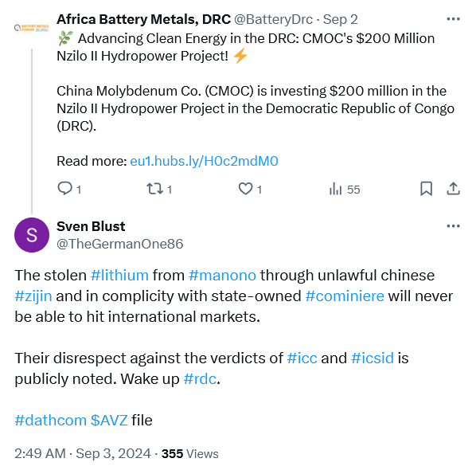
Task: Click the @BatteryDrc handle
Action: tap(273, 19)
